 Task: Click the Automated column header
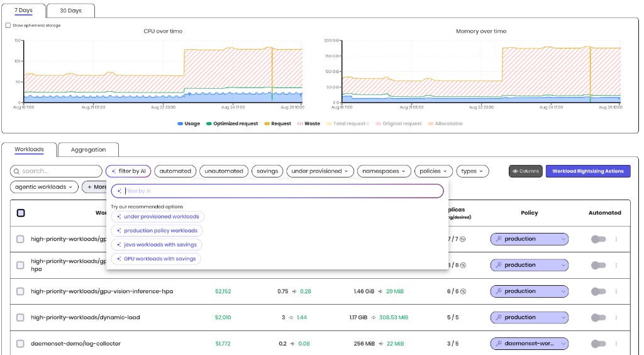tap(604, 213)
